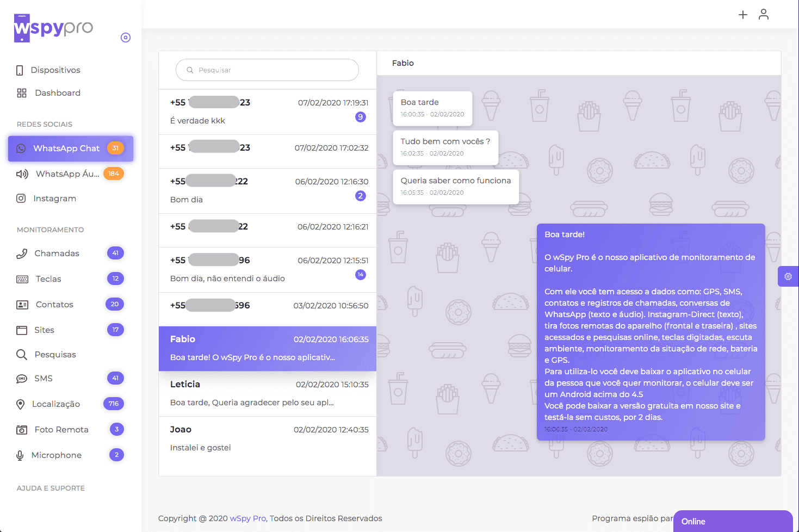Viewport: 799px width, 532px height.
Task: Open Dispositivos menu entry
Action: pyautogui.click(x=55, y=70)
